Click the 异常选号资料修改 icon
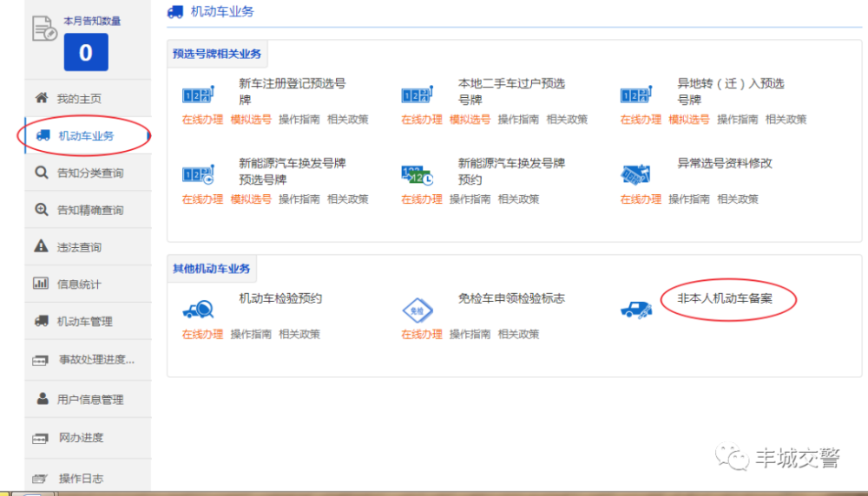The height and width of the screenshot is (496, 868). (635, 174)
